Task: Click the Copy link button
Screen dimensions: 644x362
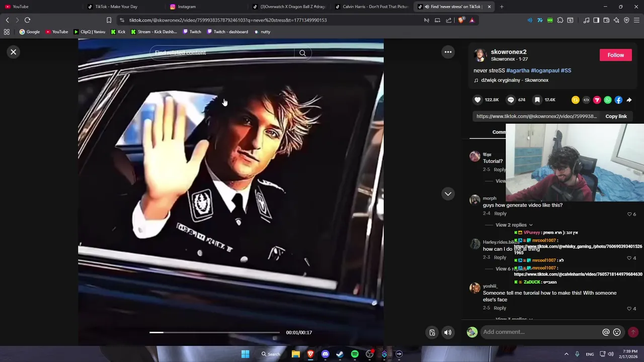Action: pos(616,116)
